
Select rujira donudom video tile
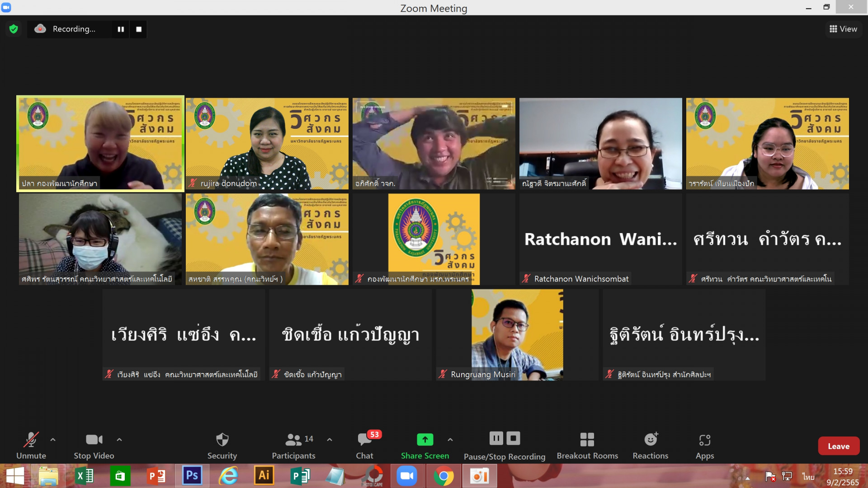pyautogui.click(x=267, y=143)
